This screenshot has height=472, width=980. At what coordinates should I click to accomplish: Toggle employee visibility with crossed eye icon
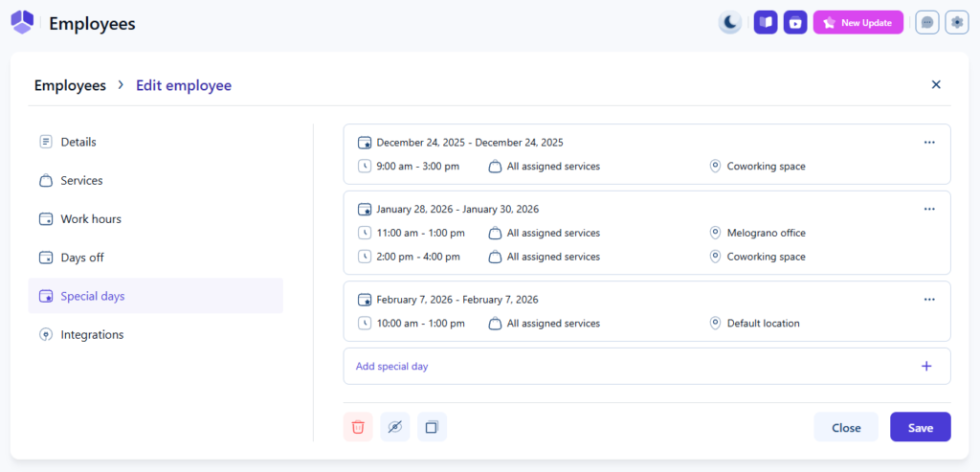click(394, 427)
